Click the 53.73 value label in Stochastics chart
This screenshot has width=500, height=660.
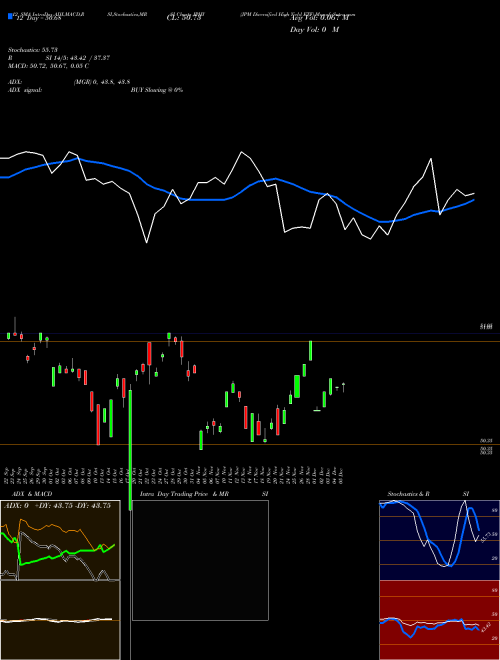[x=484, y=537]
